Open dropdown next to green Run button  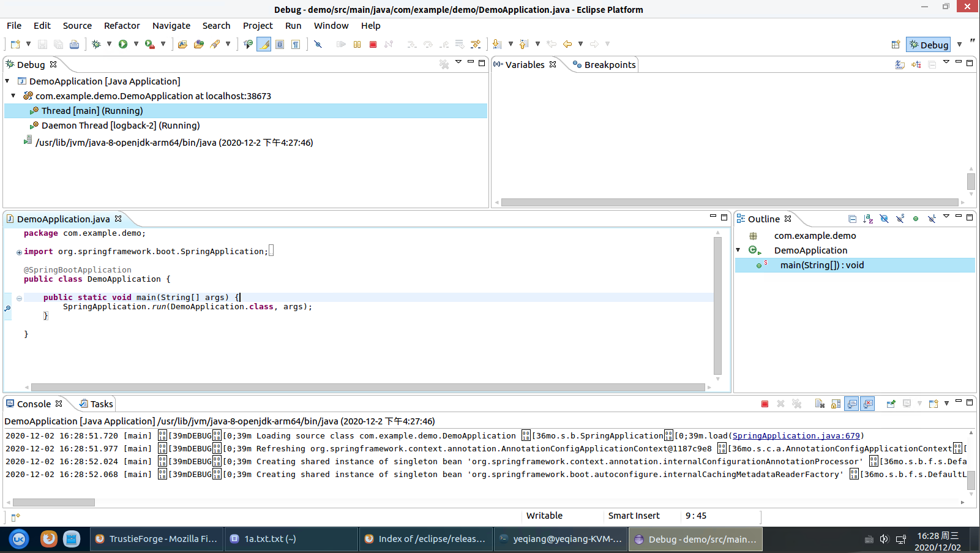(x=136, y=44)
